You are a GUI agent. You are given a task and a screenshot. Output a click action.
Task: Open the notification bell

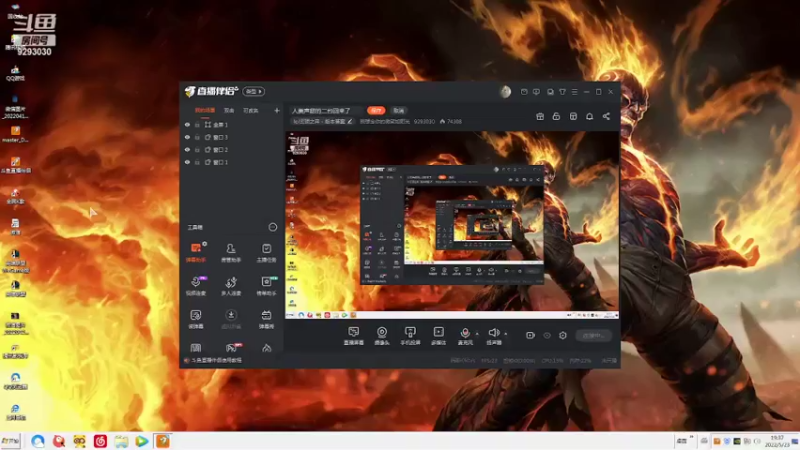coord(589,116)
